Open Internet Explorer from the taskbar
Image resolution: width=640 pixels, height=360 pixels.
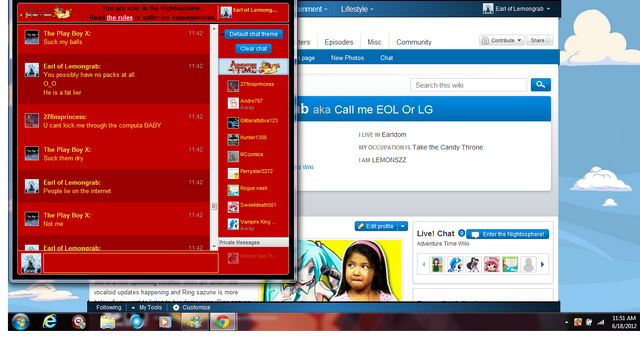tap(50, 322)
